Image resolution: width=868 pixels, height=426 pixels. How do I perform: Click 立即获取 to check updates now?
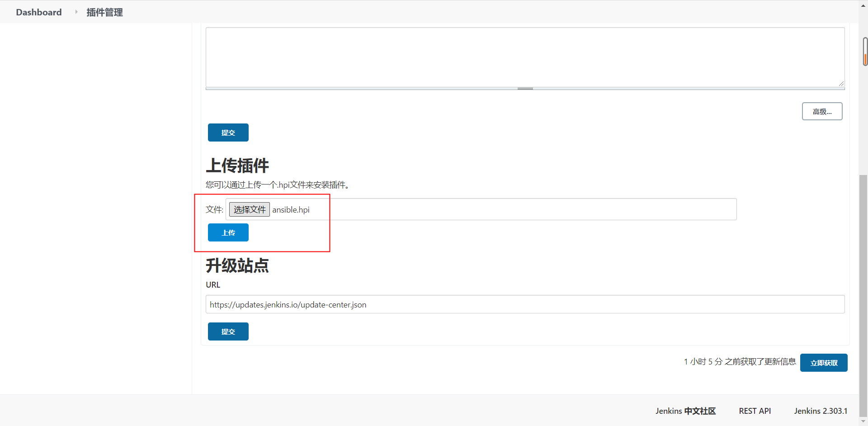[824, 363]
